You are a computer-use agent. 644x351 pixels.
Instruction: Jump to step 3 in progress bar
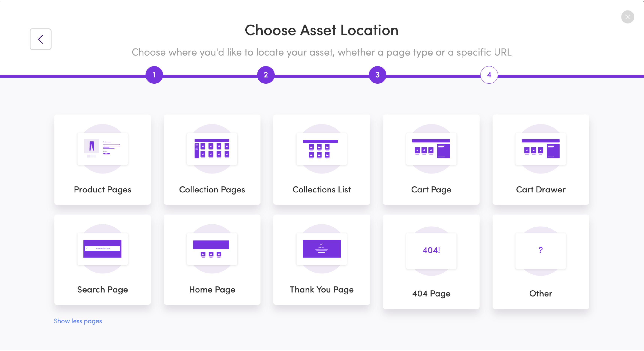(x=377, y=75)
